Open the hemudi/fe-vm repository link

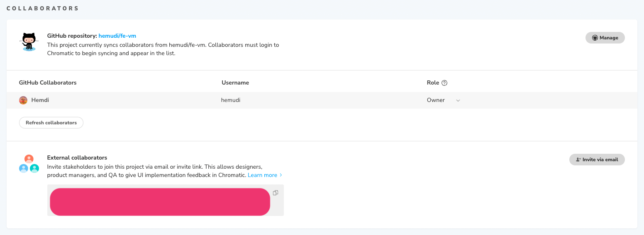[x=117, y=36]
